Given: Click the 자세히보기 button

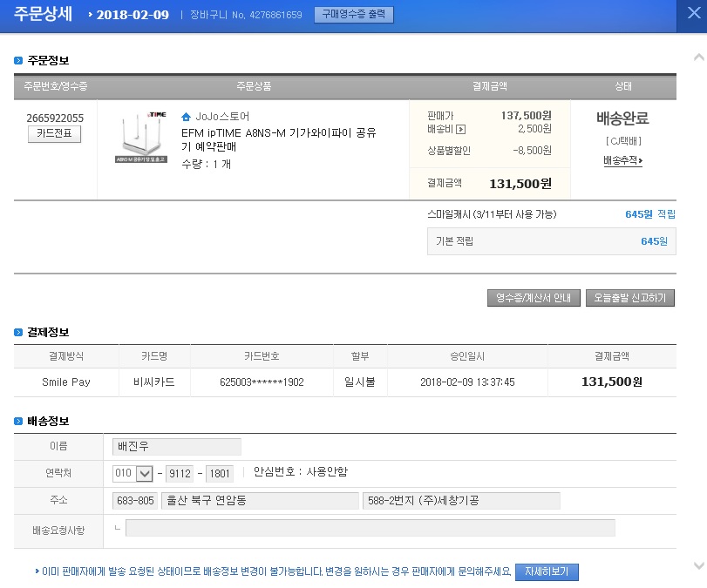Looking at the screenshot, I should [547, 571].
